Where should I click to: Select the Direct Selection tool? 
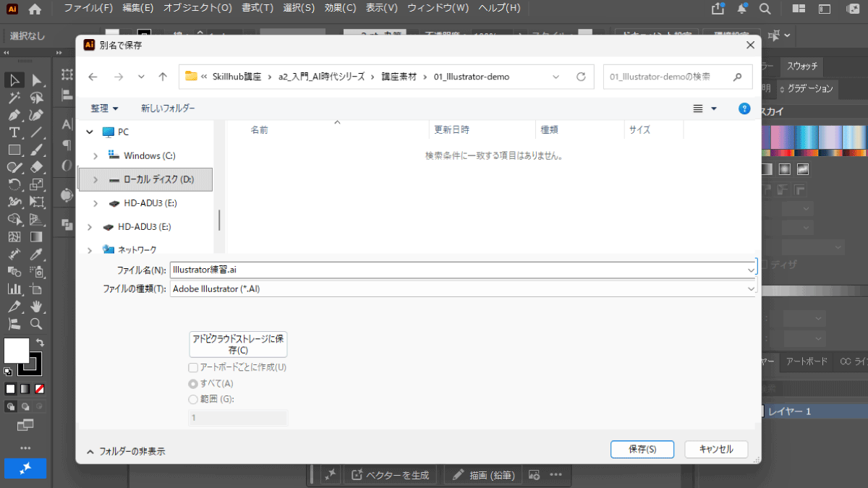tap(37, 80)
